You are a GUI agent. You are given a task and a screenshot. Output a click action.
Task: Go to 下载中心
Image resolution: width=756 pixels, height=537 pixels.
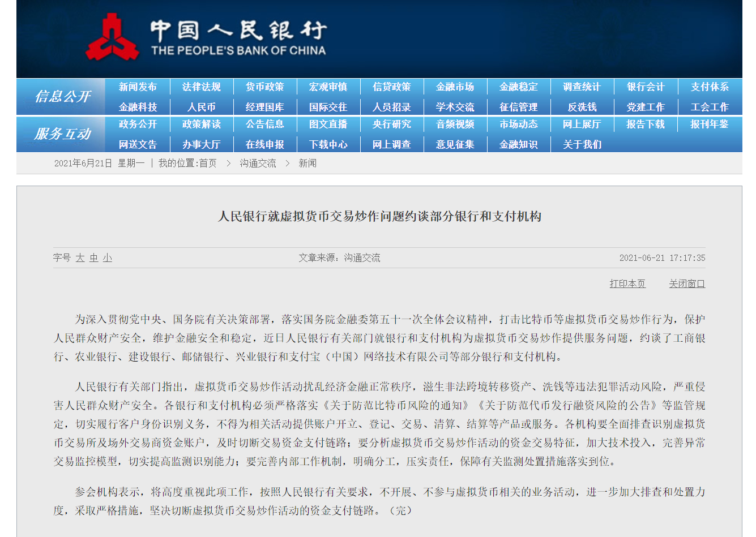coord(328,144)
